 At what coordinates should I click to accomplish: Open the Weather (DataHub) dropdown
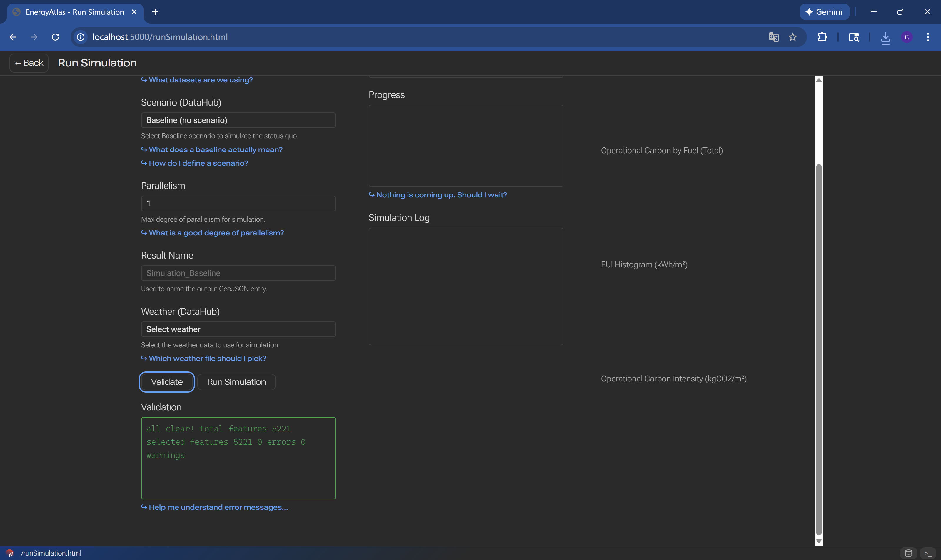[238, 329]
